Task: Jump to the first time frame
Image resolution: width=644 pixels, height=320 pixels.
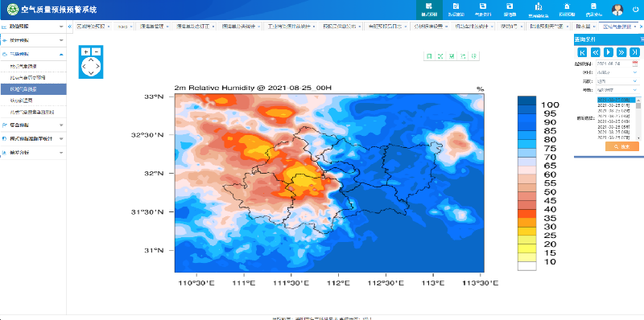Action: [x=582, y=52]
